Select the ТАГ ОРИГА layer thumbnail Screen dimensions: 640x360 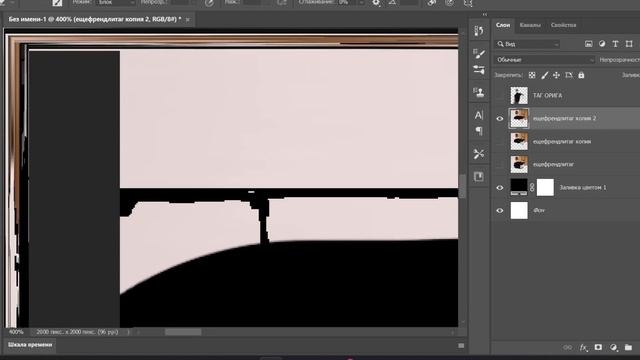point(519,96)
